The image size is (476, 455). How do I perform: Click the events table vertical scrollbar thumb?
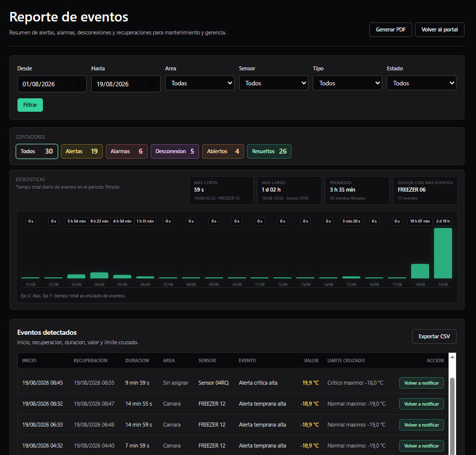coord(453,416)
